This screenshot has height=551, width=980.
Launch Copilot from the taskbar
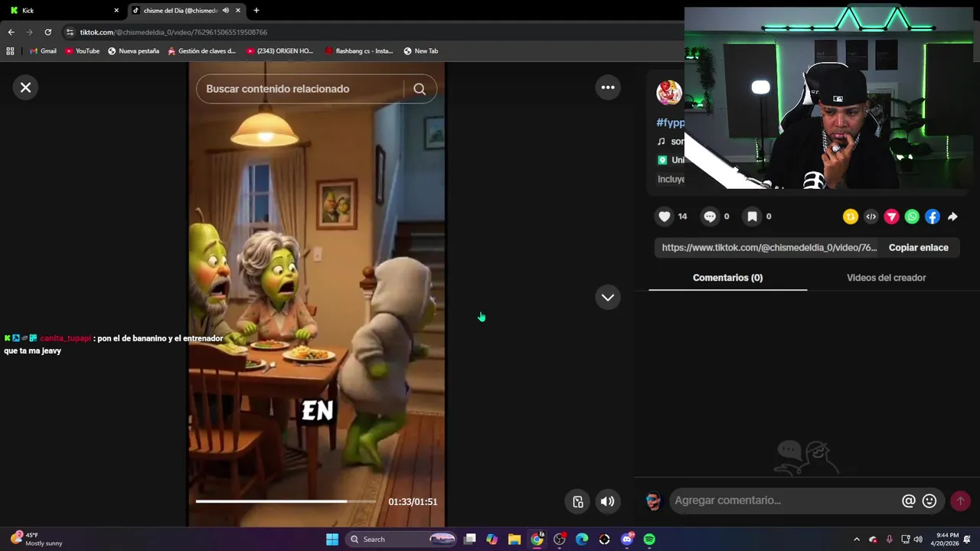[x=492, y=540]
